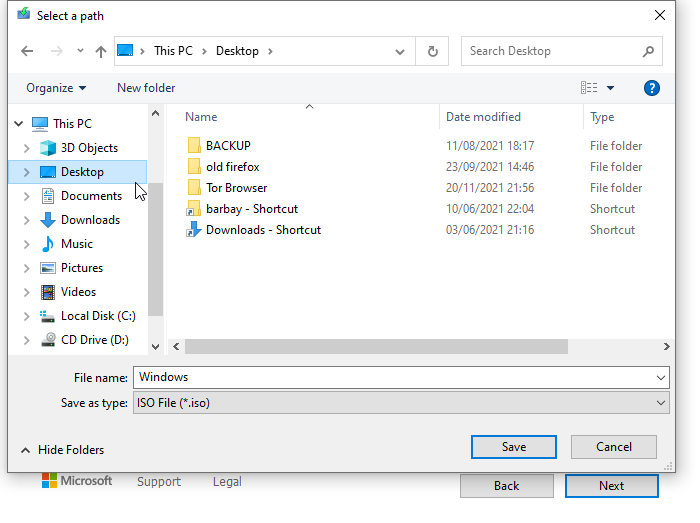Image resolution: width=700 pixels, height=523 pixels.
Task: Click the Music note icon in tree
Action: [x=48, y=244]
